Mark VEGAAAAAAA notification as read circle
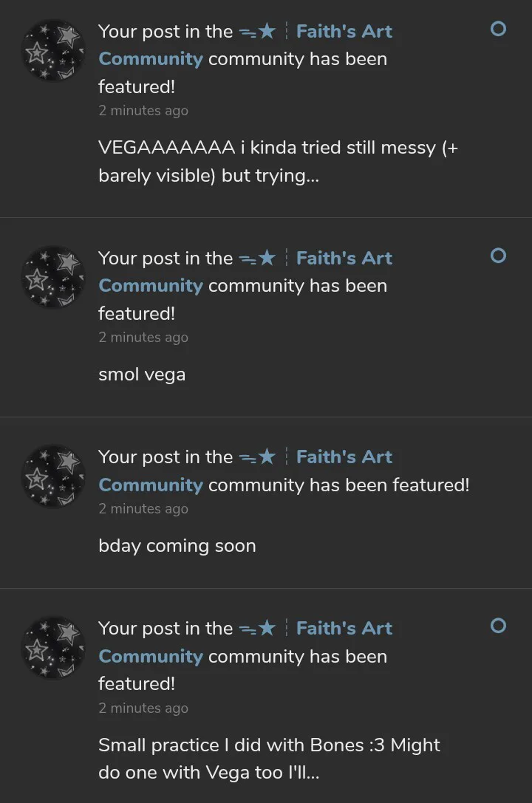The height and width of the screenshot is (803, 532). [499, 29]
